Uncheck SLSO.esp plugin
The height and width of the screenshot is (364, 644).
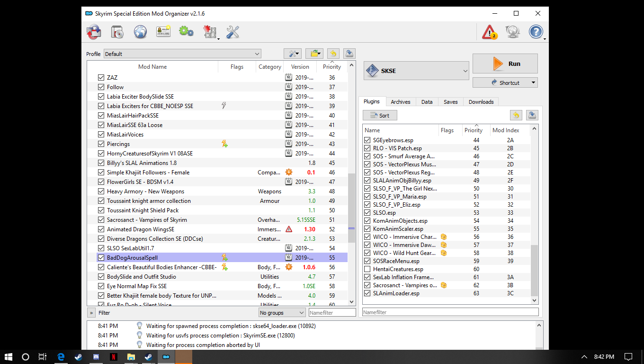click(367, 213)
